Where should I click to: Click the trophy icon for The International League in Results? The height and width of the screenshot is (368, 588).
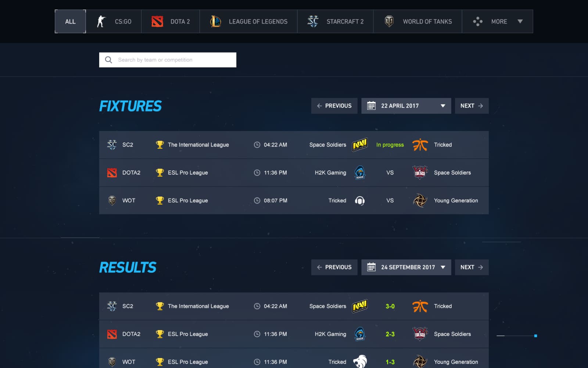point(159,306)
